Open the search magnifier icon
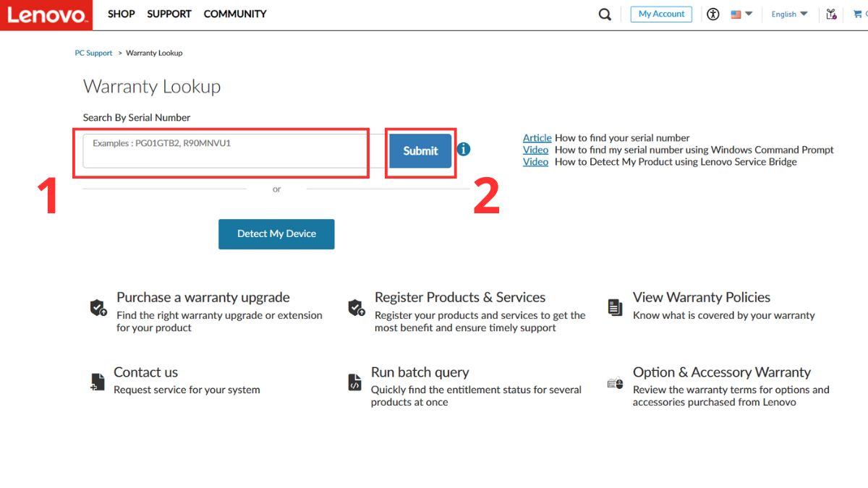Viewport: 868px width, 488px height. click(605, 14)
